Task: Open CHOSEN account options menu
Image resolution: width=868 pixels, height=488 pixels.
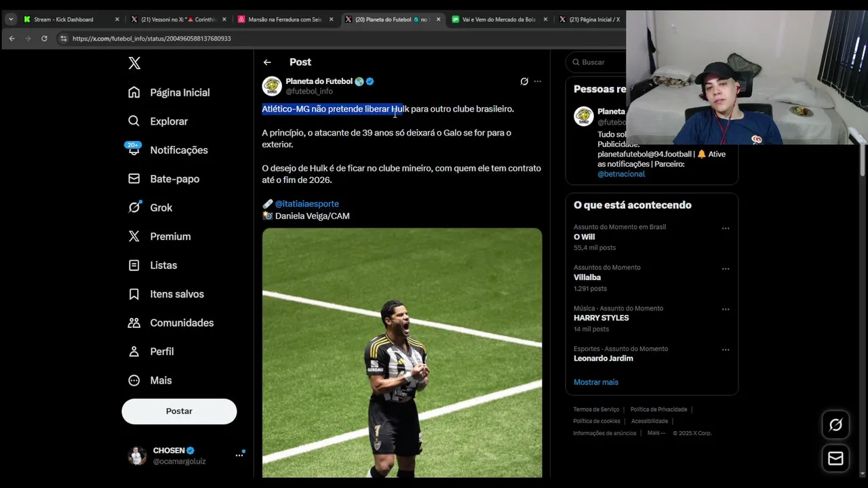Action: click(x=239, y=455)
